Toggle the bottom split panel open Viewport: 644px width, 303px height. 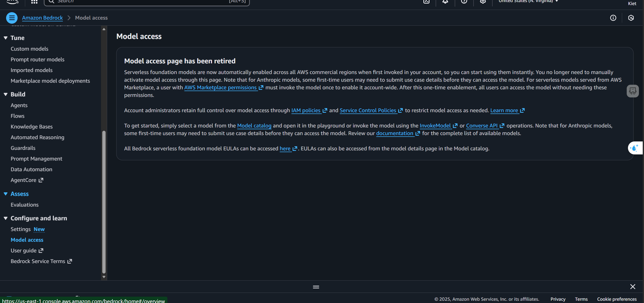coord(316,287)
